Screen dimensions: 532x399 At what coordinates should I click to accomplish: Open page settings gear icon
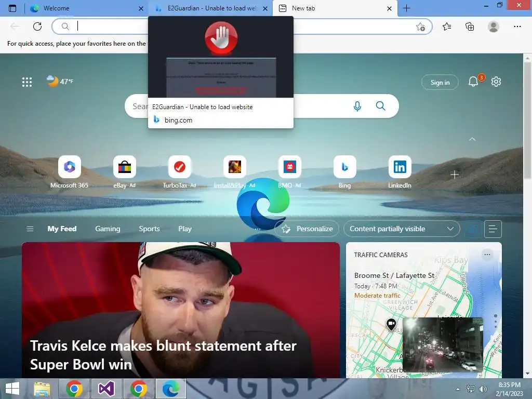(x=496, y=82)
